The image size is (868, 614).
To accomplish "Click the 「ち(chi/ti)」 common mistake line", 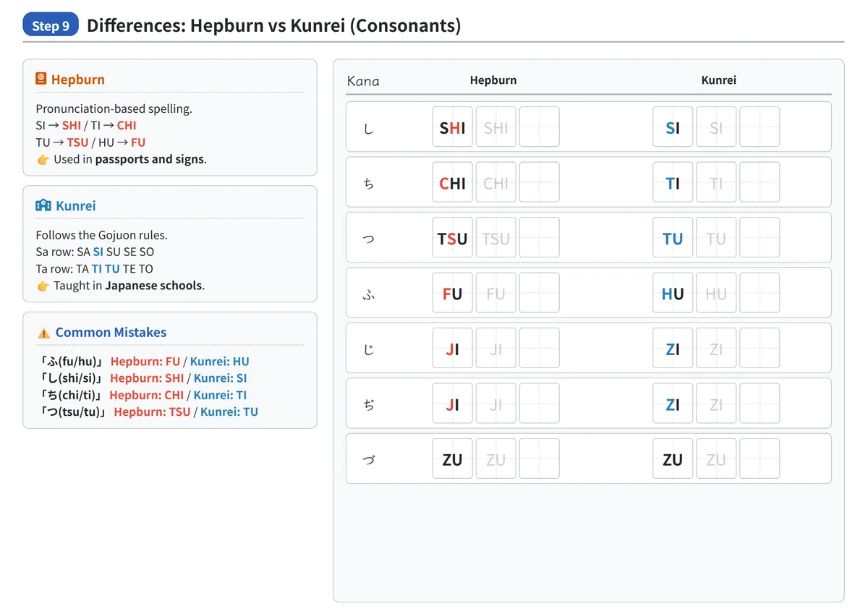I will tap(143, 395).
